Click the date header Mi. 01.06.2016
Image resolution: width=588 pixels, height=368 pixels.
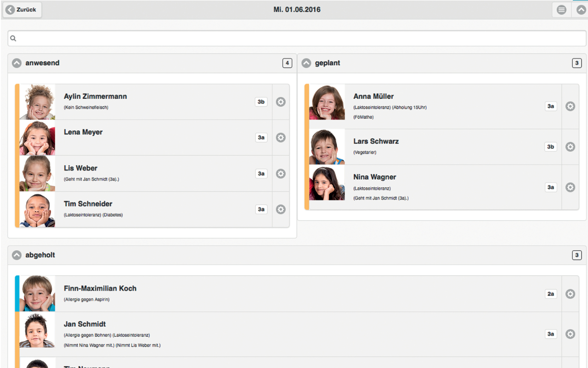coord(297,10)
